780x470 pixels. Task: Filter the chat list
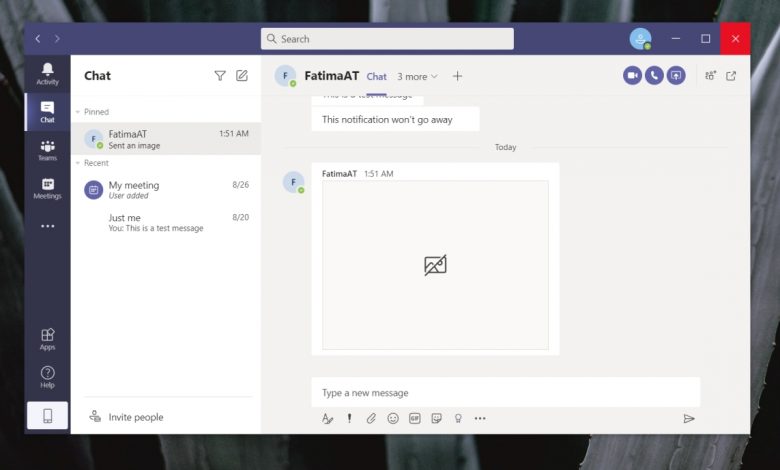(x=220, y=76)
